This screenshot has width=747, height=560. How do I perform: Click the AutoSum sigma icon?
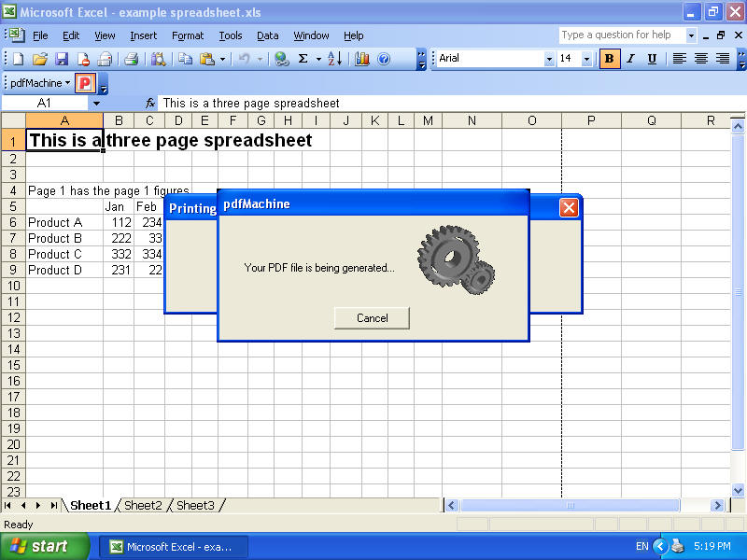coord(303,59)
